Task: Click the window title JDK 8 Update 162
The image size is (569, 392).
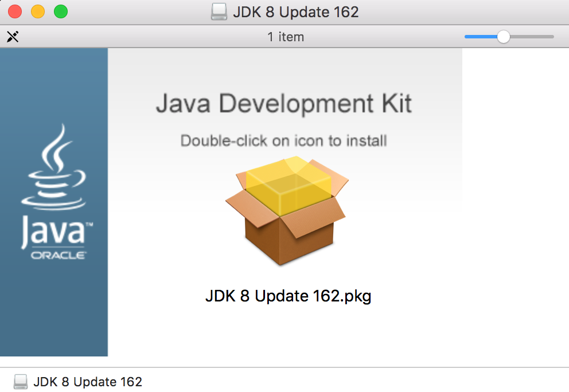Action: pos(296,12)
